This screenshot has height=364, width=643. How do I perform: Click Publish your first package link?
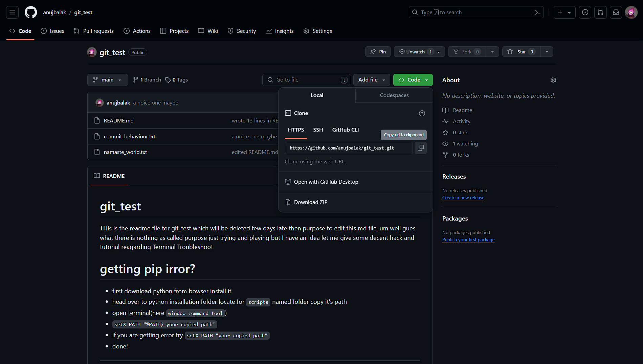(468, 240)
